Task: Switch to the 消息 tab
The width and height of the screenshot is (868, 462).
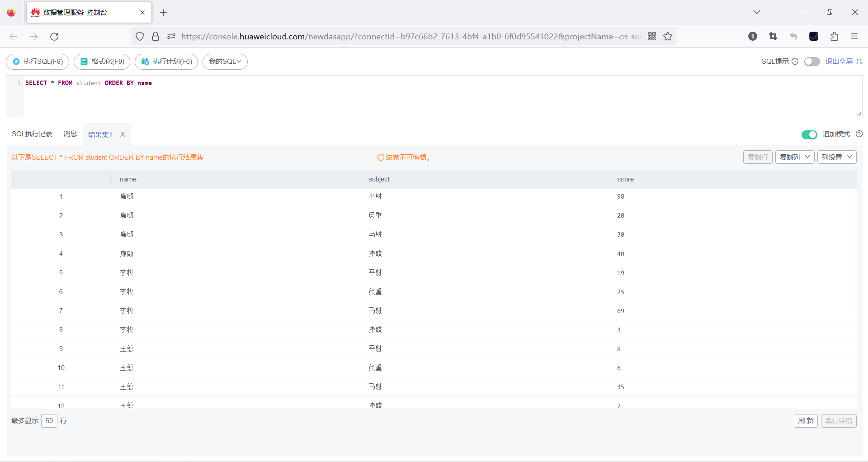Action: click(70, 134)
